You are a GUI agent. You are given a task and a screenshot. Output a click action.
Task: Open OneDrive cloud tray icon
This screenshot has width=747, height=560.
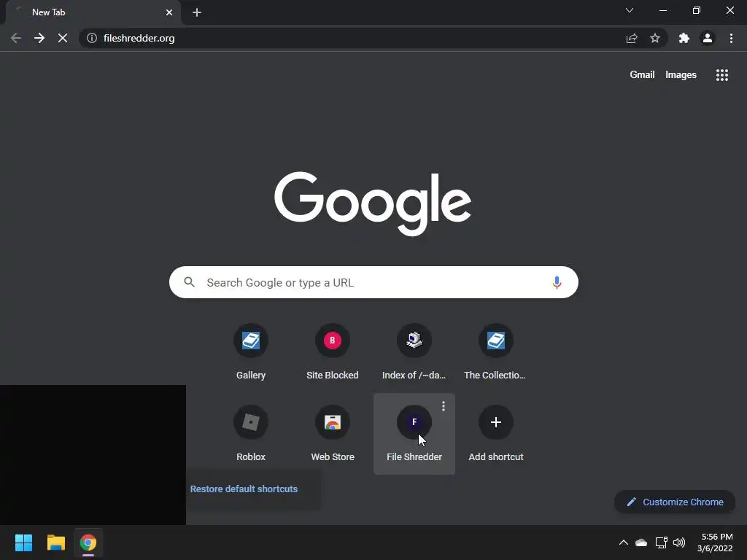coord(641,542)
